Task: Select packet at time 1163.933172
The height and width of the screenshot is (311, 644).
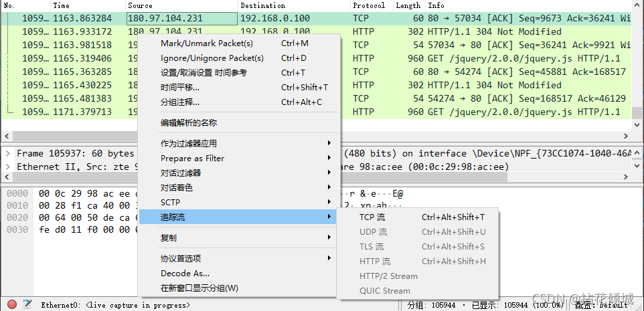Action: [316, 31]
